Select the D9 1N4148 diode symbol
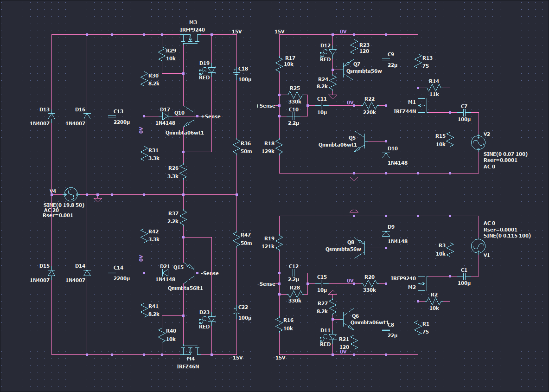This screenshot has height=392, width=549. tap(386, 234)
